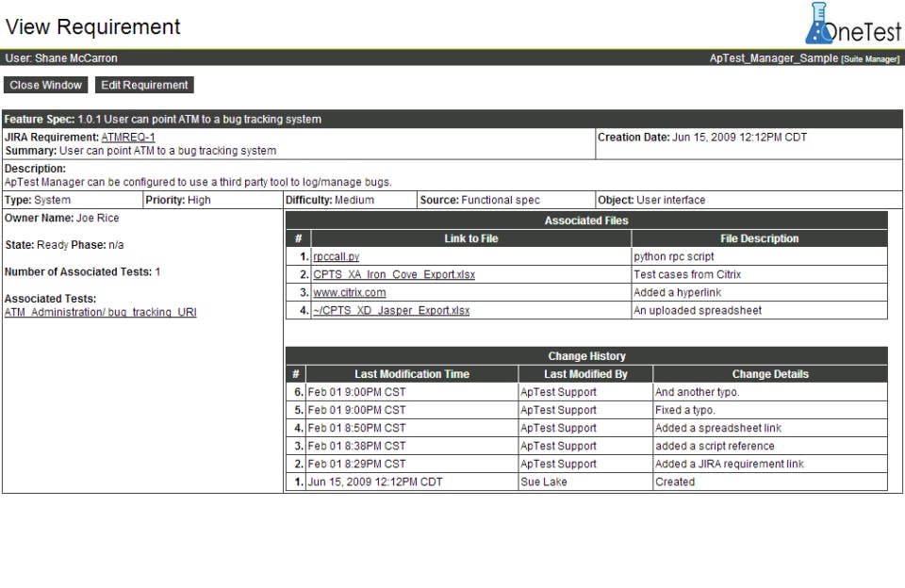Screen dimensions: 905x588
Task: Click the ApTest_Manager_Sample suite name
Action: pos(773,58)
